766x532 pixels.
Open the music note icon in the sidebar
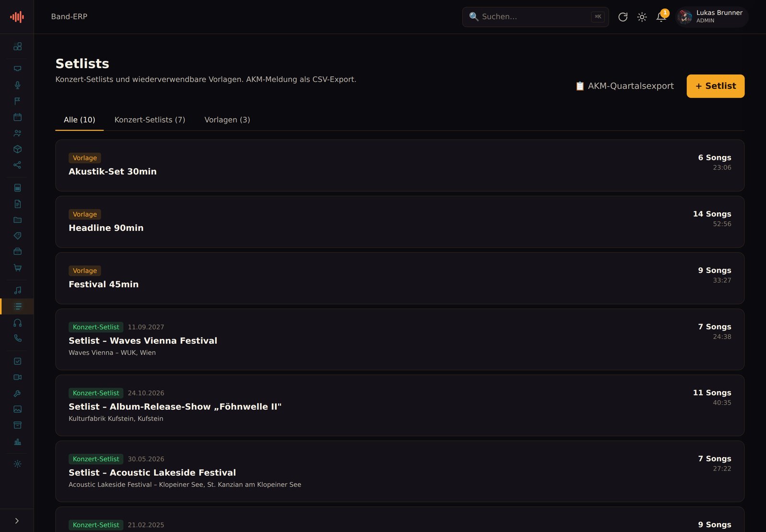pyautogui.click(x=17, y=290)
